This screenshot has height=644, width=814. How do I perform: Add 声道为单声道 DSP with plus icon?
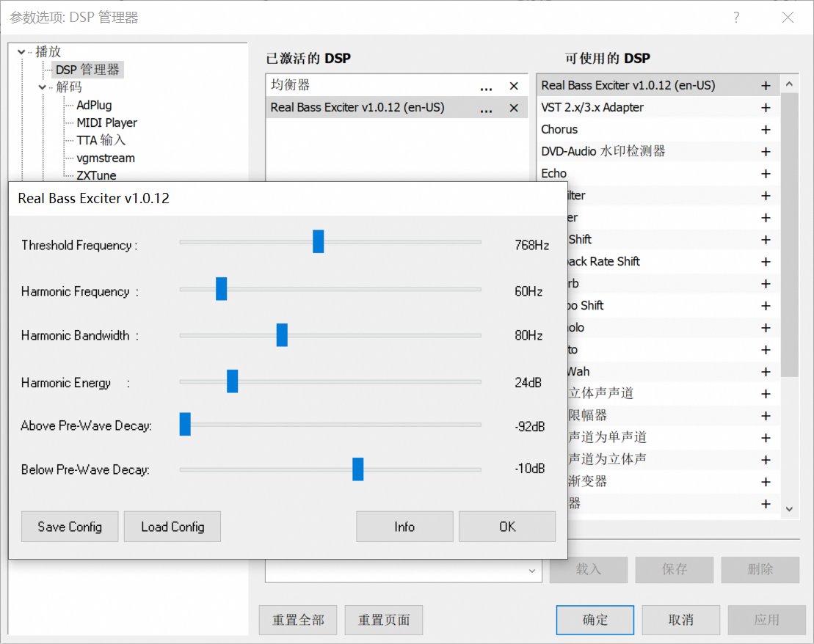click(766, 438)
